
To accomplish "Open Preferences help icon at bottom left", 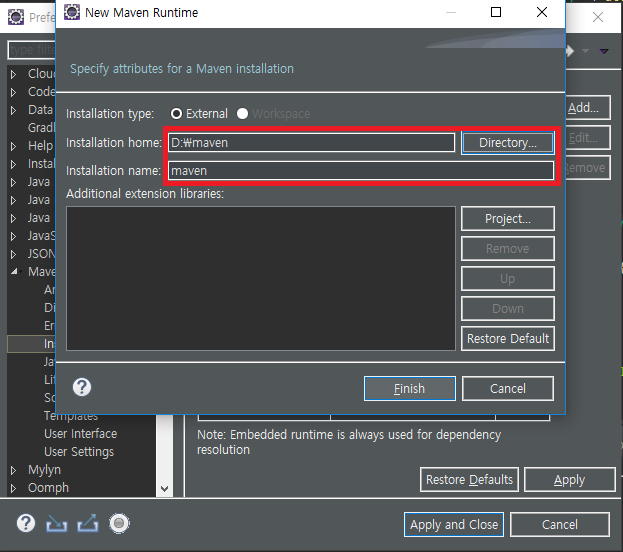I will pos(26,523).
